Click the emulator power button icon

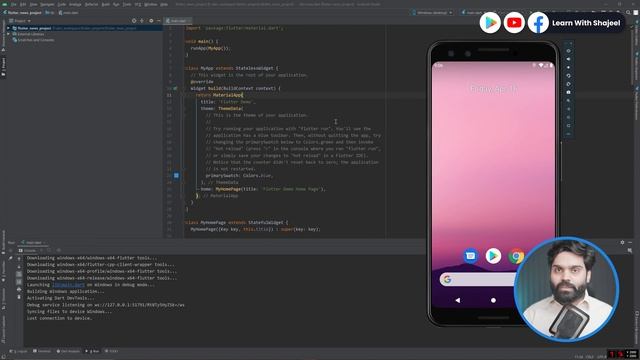click(x=568, y=51)
